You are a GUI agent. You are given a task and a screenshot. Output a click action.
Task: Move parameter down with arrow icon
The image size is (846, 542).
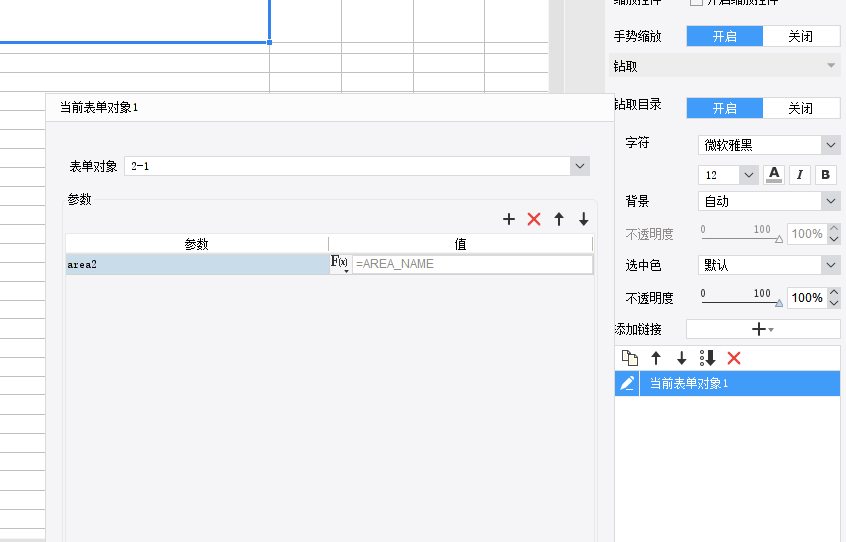[x=584, y=219]
